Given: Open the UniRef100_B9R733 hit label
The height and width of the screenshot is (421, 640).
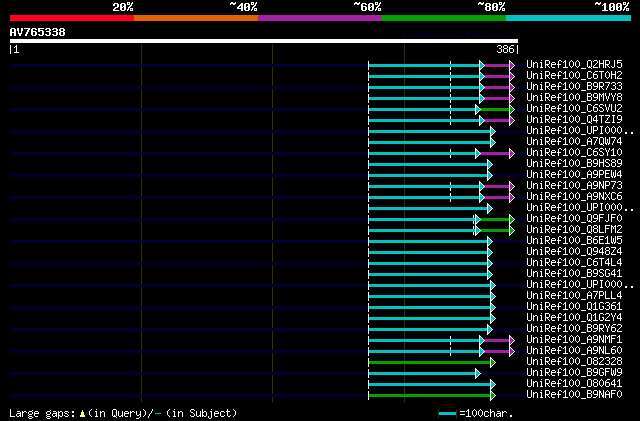Looking at the screenshot, I should point(574,87).
